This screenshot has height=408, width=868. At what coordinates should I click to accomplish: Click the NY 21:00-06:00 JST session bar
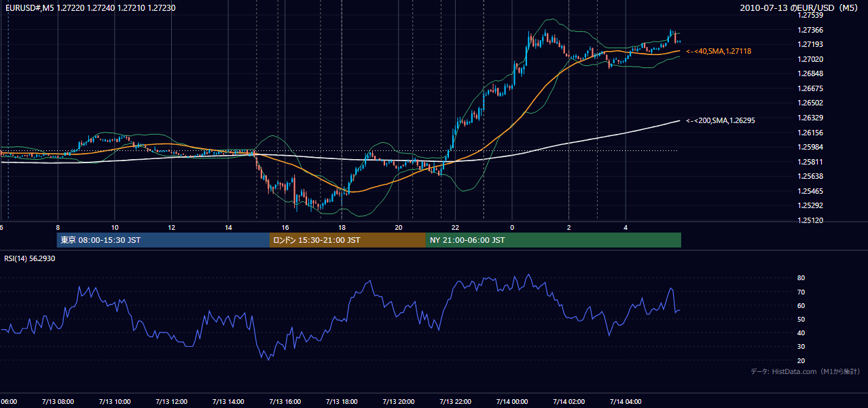pos(554,240)
